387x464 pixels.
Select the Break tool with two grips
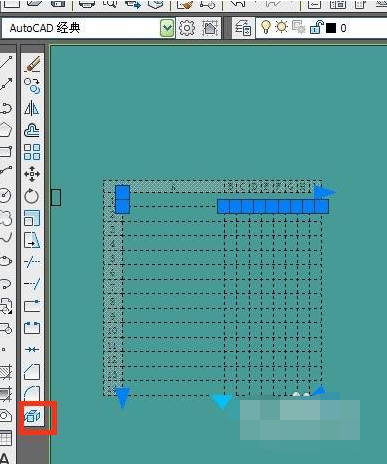32,328
